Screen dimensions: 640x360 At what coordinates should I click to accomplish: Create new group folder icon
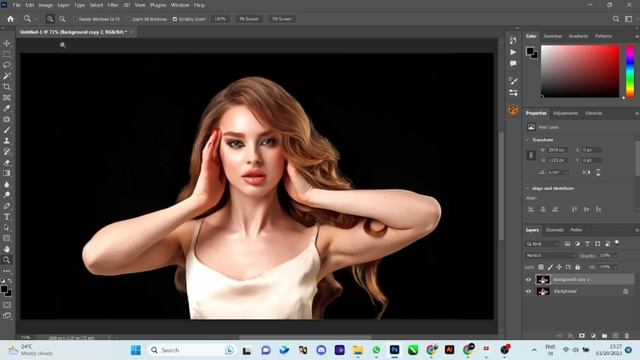click(604, 336)
